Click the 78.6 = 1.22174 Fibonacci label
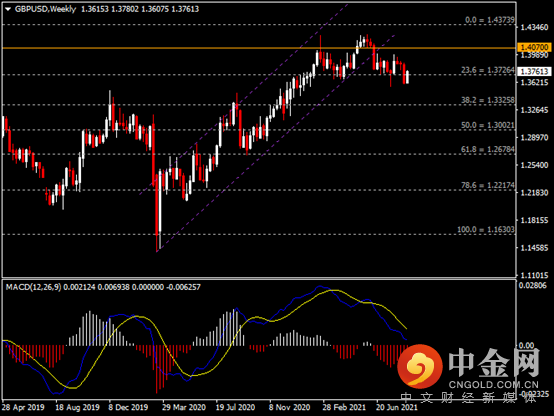Screen dimensions: 554x416 [x=488, y=186]
